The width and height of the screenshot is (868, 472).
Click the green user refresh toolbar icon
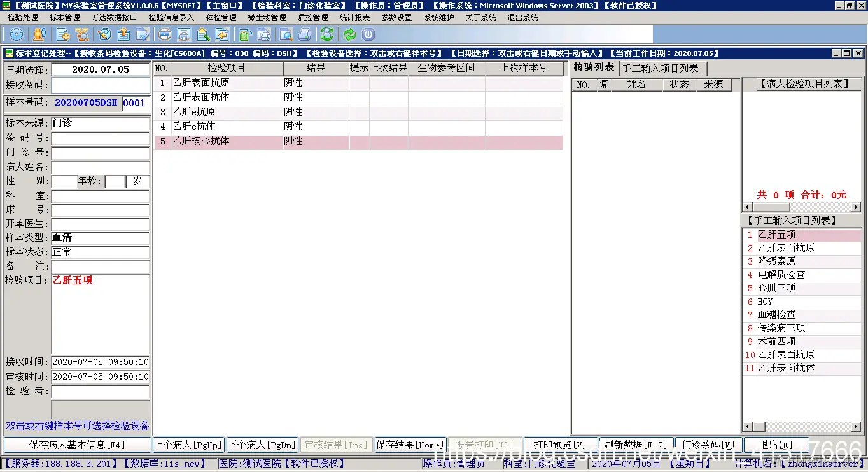pyautogui.click(x=327, y=34)
